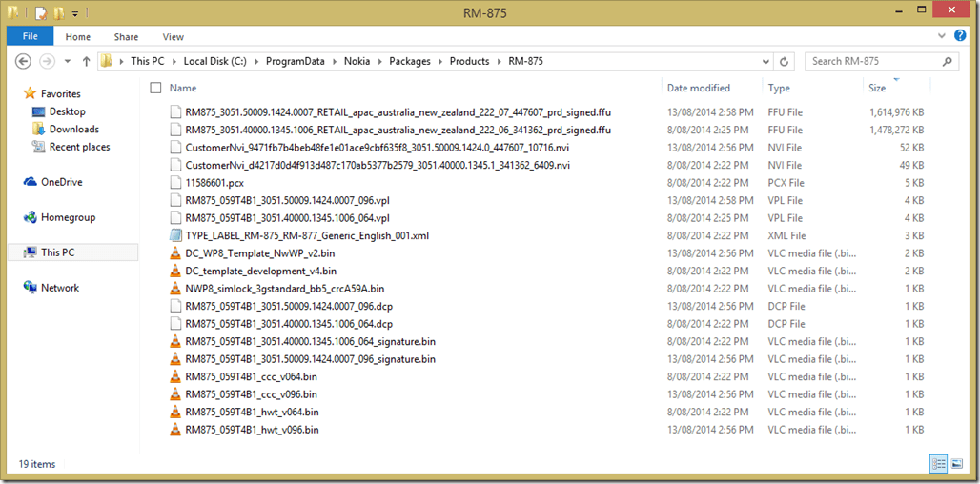Click the Search RM-875 box
The image size is (980, 484).
click(x=877, y=61)
